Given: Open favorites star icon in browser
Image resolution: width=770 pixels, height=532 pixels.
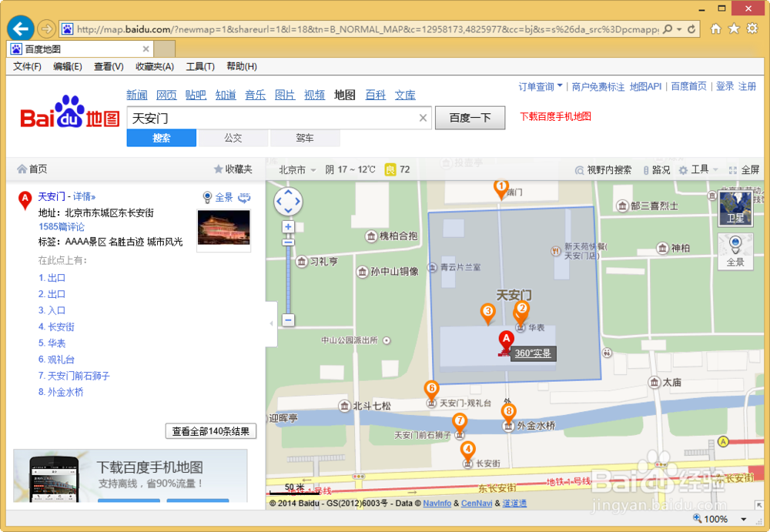Looking at the screenshot, I should (734, 28).
